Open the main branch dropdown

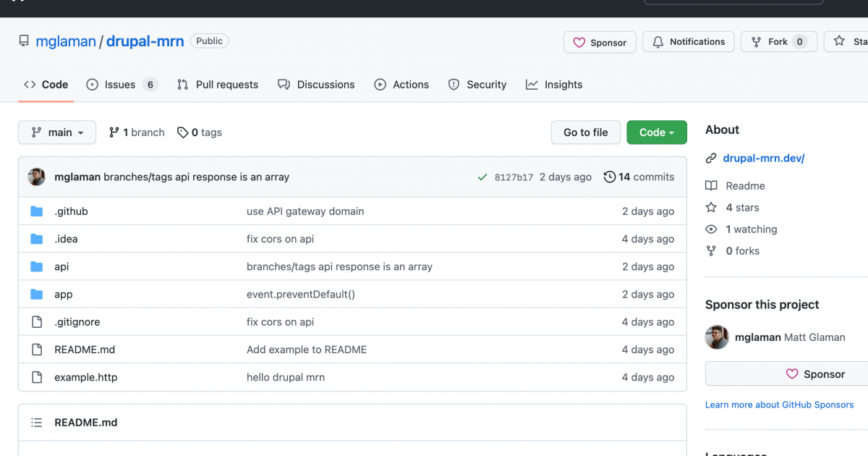(56, 132)
